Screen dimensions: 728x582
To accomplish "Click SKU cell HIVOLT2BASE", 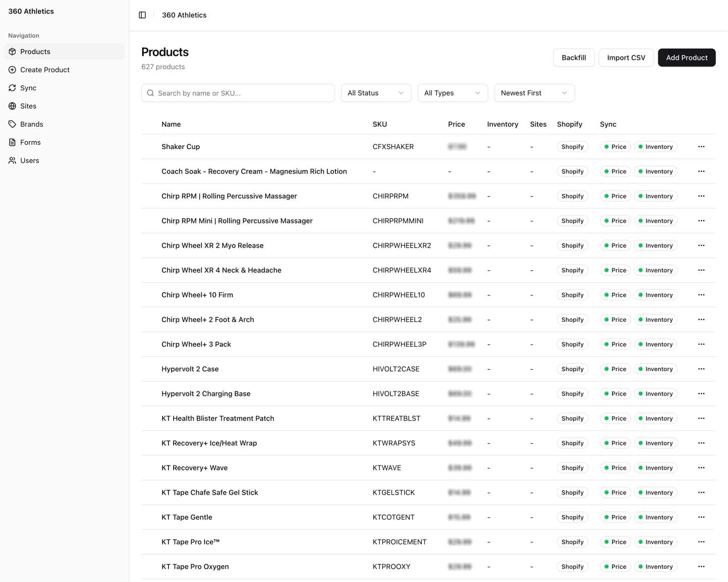I will 396,394.
